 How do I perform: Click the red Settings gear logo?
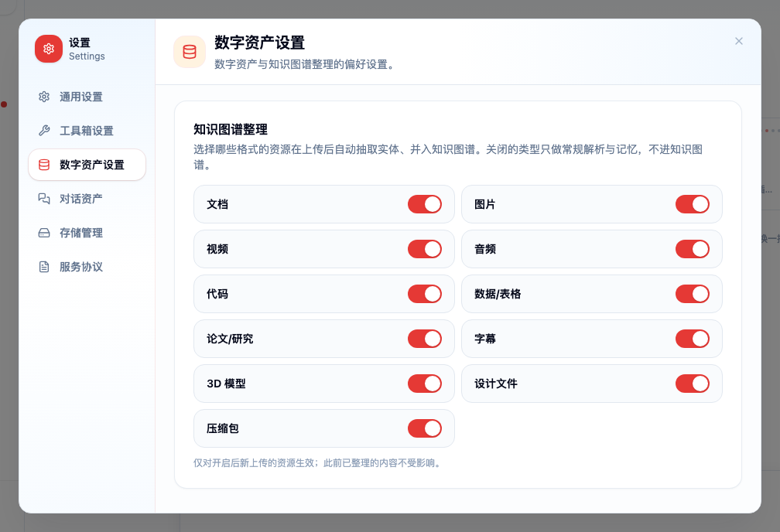(49, 49)
